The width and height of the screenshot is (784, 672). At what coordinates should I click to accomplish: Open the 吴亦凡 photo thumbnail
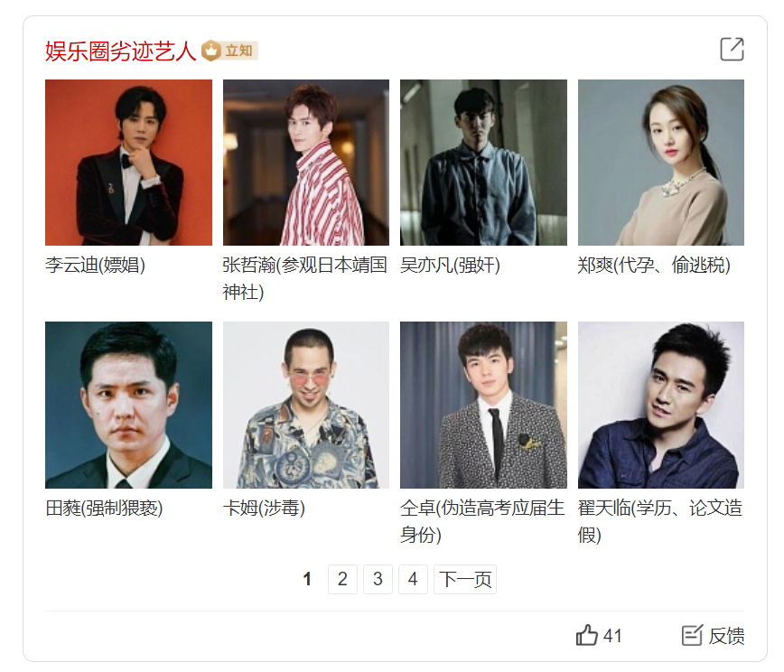483,163
